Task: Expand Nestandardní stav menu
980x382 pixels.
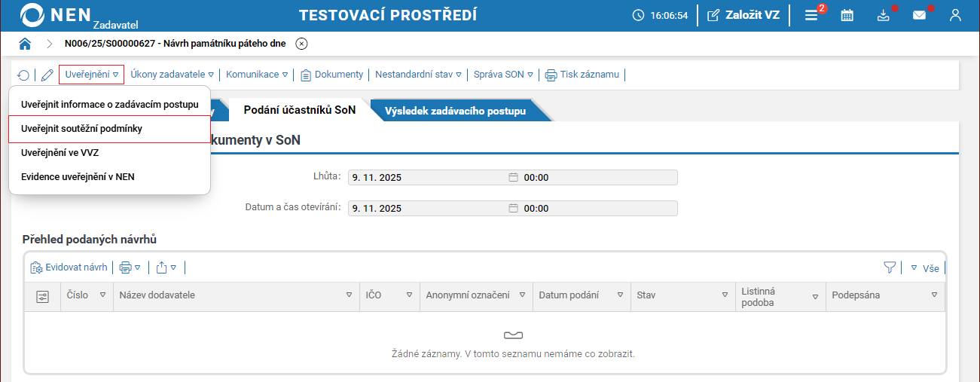Action: [418, 75]
